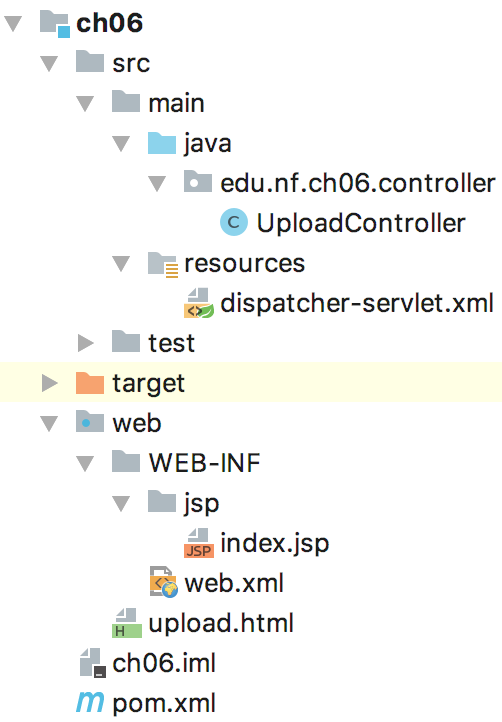Click the HTML icon beside upload.html
This screenshot has width=502, height=722.
pos(127,623)
